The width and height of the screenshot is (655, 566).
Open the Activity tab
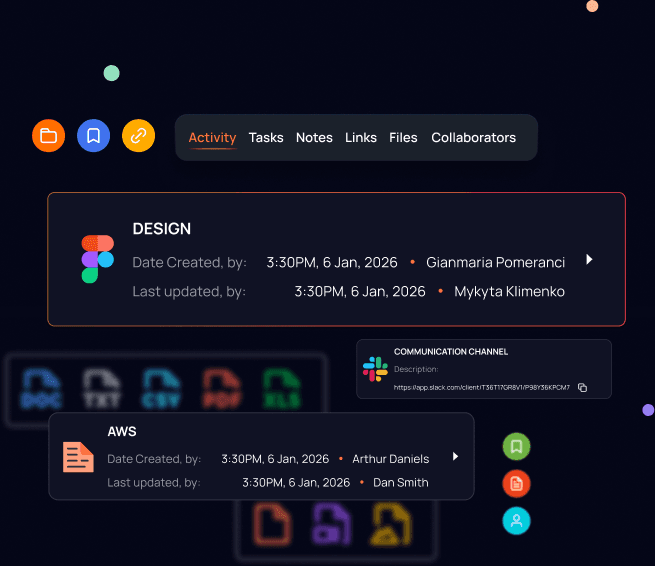[x=212, y=137]
